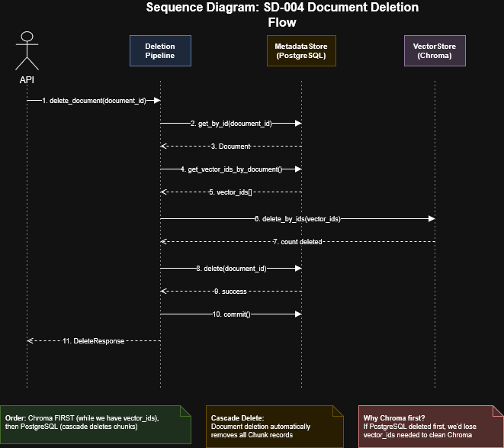
Task: Click the API label under the actor
Action: point(27,79)
